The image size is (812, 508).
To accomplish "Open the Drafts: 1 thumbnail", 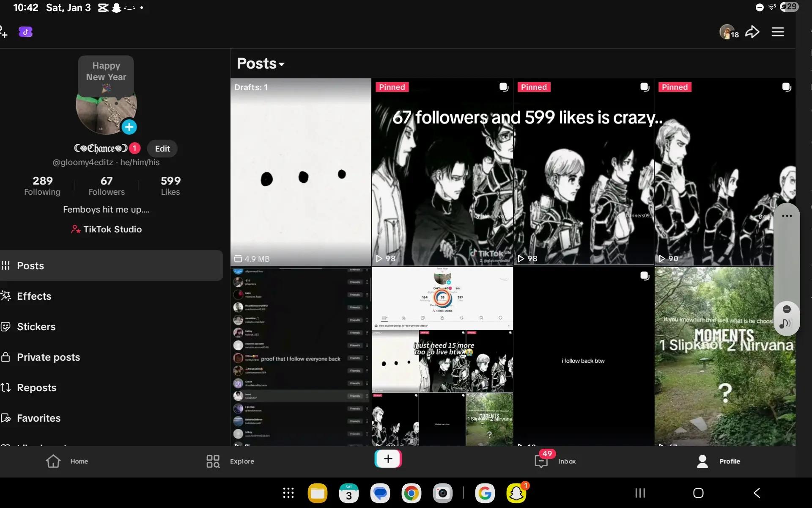I will (301, 172).
